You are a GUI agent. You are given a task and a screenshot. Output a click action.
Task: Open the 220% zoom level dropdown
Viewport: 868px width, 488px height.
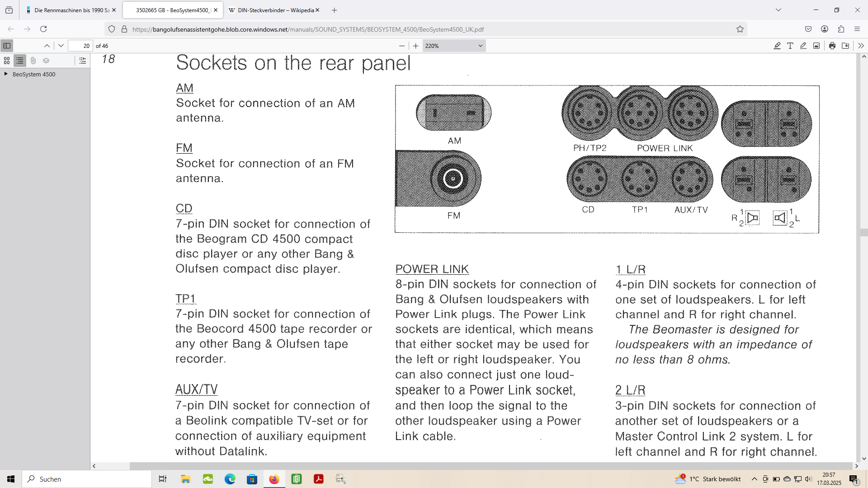454,46
